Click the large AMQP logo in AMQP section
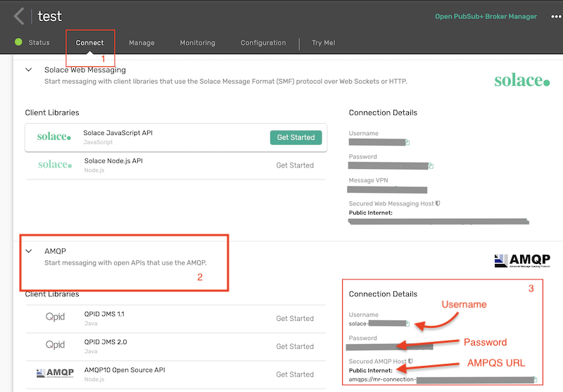Image resolution: width=563 pixels, height=392 pixels. pos(522,260)
